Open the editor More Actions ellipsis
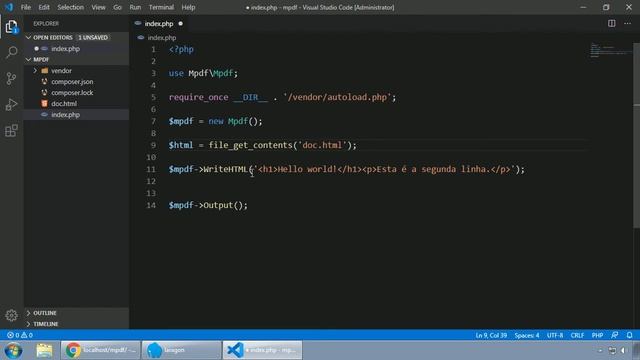 (627, 23)
